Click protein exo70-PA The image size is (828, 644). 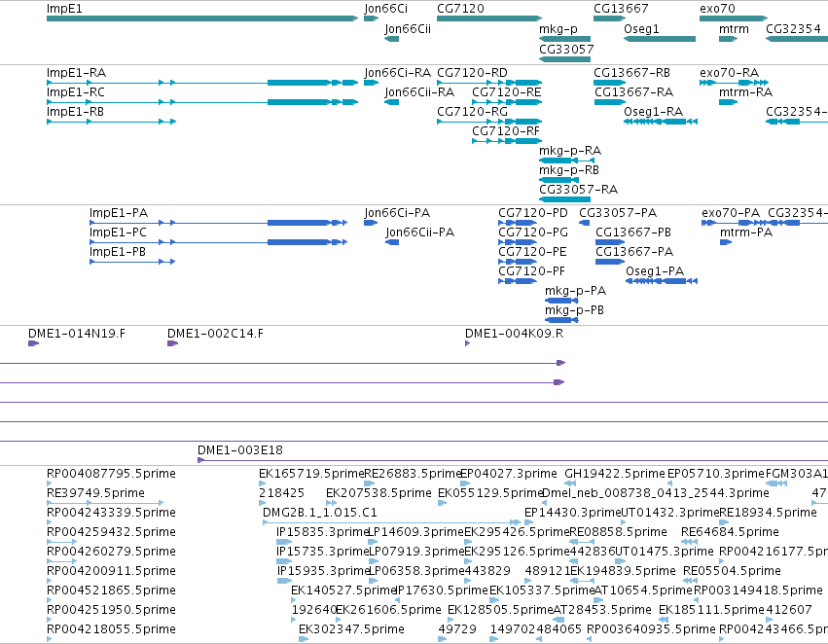[x=734, y=223]
